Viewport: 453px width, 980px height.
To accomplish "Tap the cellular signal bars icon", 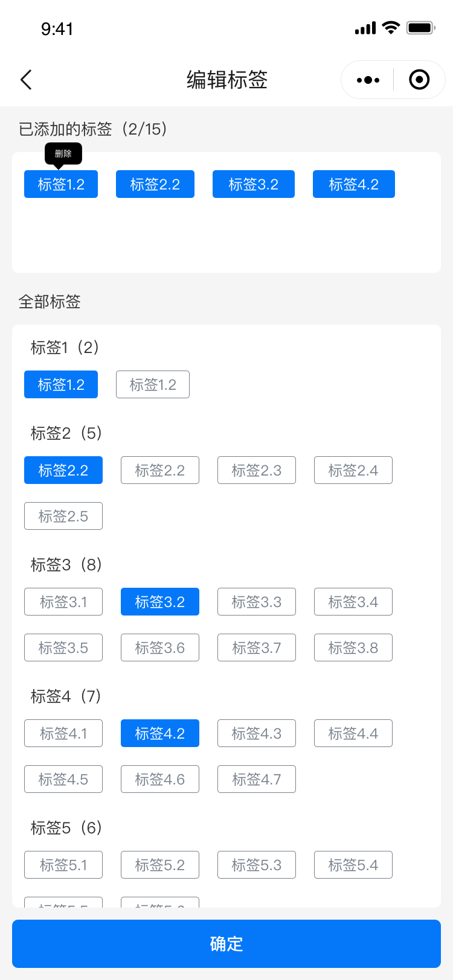I will click(x=365, y=28).
